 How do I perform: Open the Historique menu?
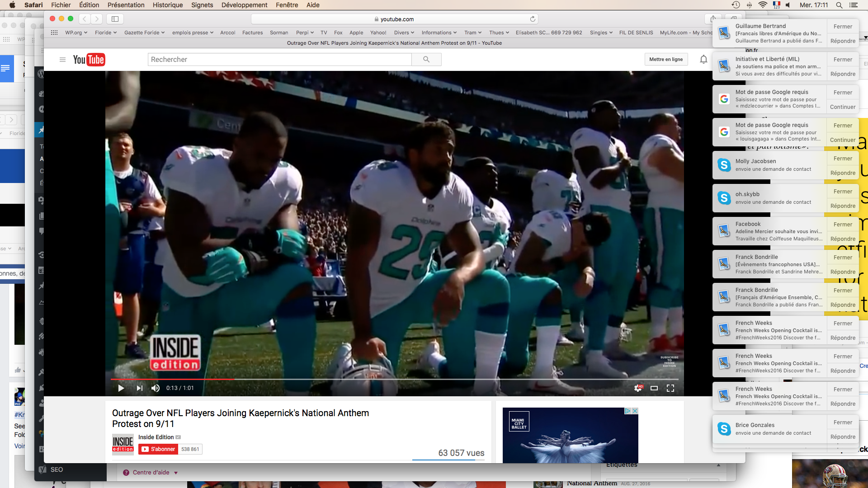point(168,5)
